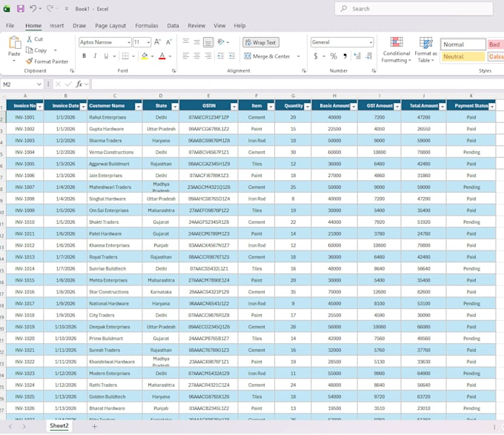Click the Fill Color bucket swatch
Image resolution: width=504 pixels, height=435 pixels.
145,56
